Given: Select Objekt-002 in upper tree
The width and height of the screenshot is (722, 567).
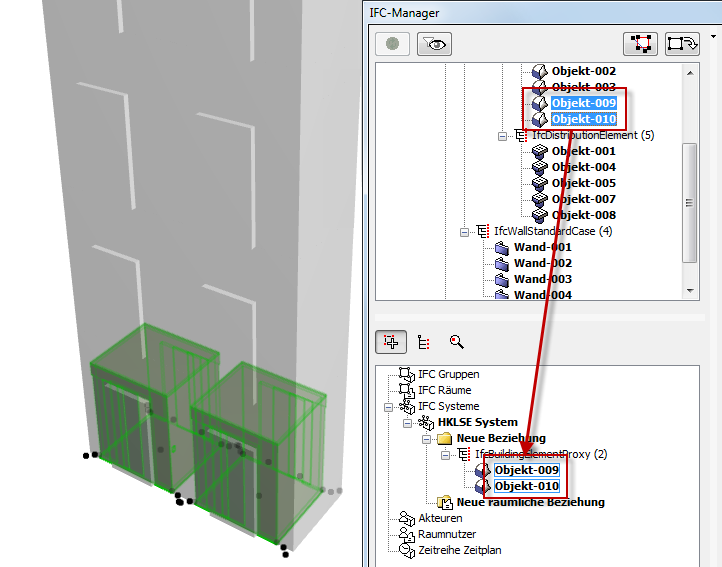Looking at the screenshot, I should (583, 71).
